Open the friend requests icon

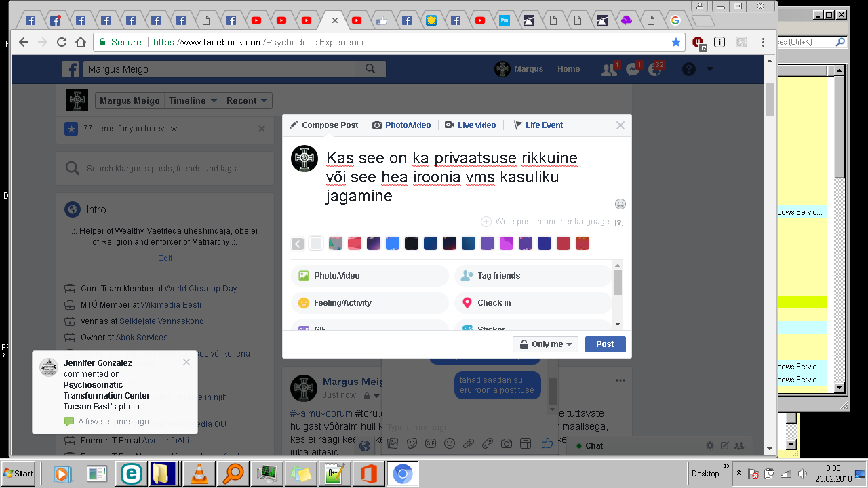tap(609, 69)
